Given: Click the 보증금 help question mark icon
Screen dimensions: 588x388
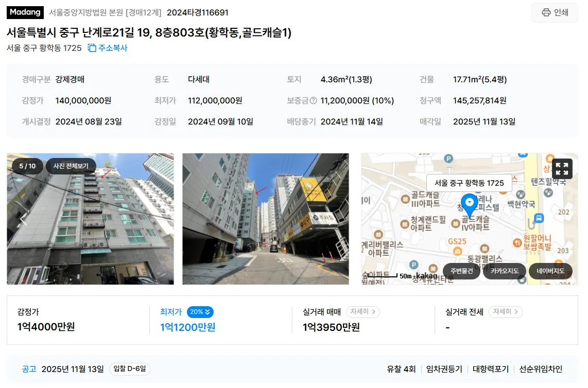Looking at the screenshot, I should click(x=313, y=100).
